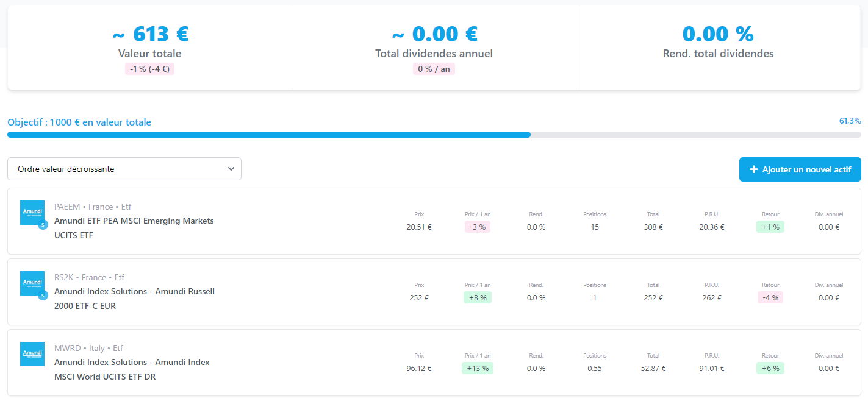Click the S badge on PAEEM logo

[x=43, y=225]
